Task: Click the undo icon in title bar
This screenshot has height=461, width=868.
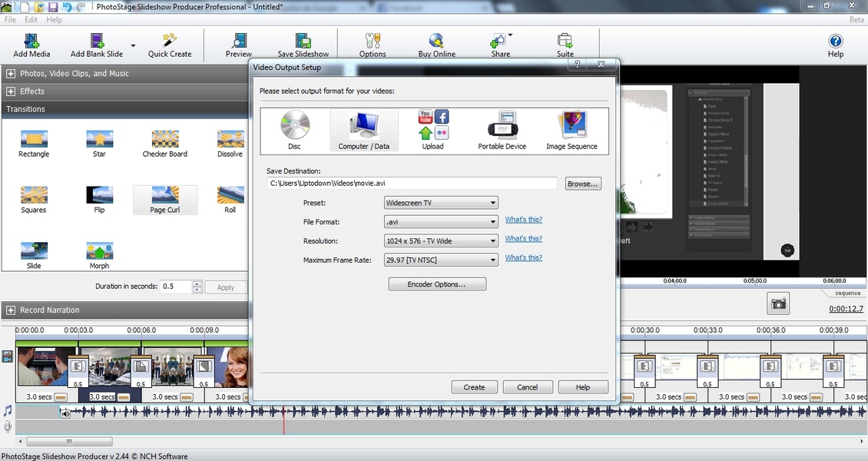Action: click(x=67, y=7)
